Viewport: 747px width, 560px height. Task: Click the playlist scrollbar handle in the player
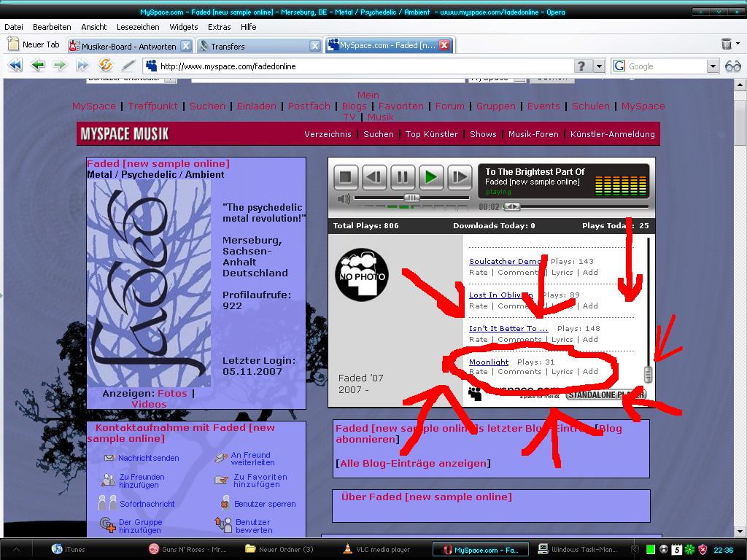point(648,374)
